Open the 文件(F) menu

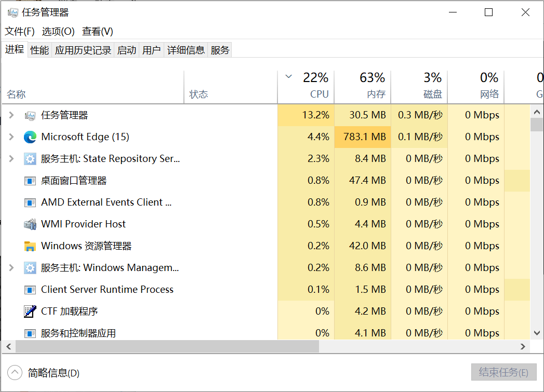coord(20,31)
